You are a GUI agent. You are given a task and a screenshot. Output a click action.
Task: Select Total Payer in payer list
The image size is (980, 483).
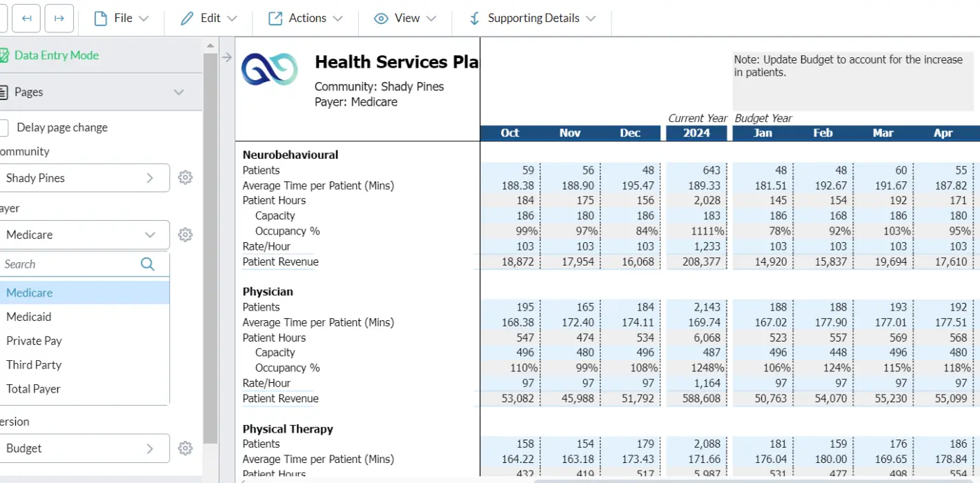(84, 389)
